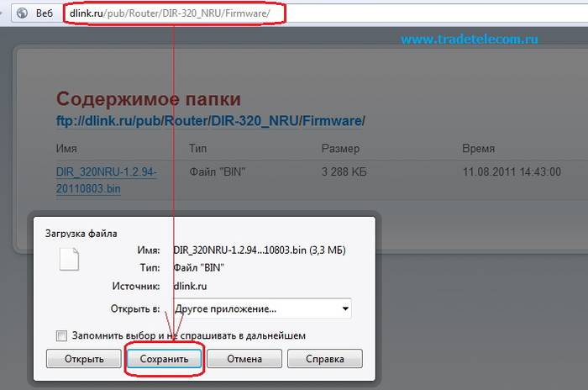Click the Отмена button

point(244,359)
